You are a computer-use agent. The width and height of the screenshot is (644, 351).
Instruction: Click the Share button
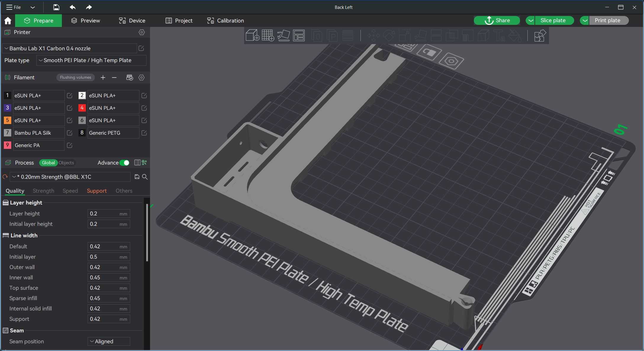coord(497,20)
